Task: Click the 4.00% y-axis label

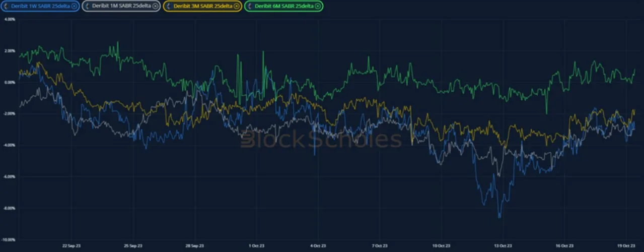Action: (x=10, y=19)
